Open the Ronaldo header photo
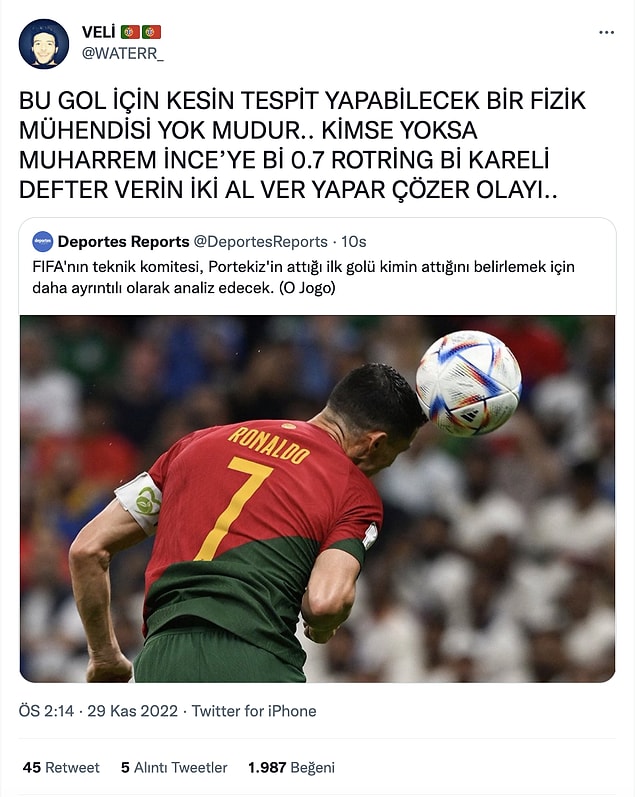 click(x=317, y=499)
